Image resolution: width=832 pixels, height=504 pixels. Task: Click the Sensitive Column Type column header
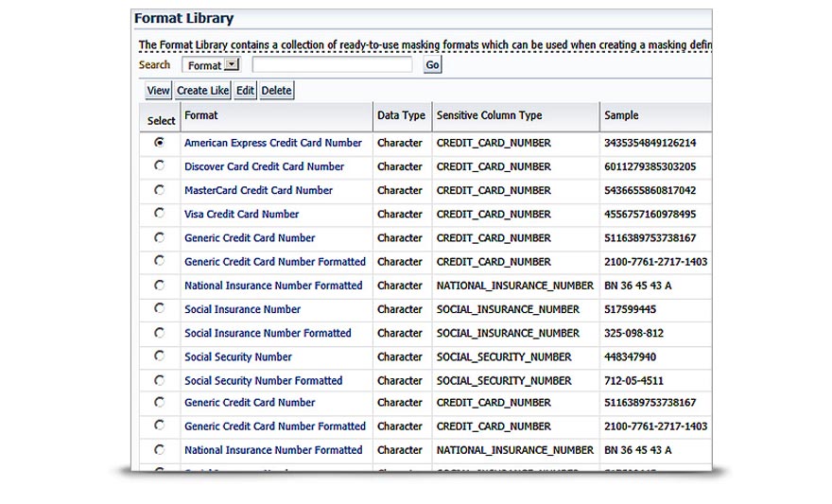[x=489, y=115]
